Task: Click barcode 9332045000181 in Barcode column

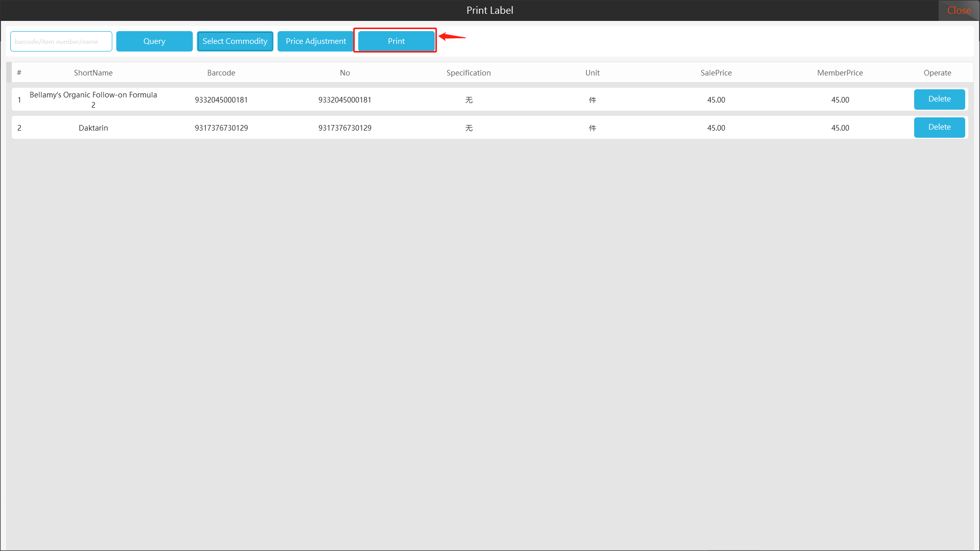Action: pyautogui.click(x=221, y=100)
